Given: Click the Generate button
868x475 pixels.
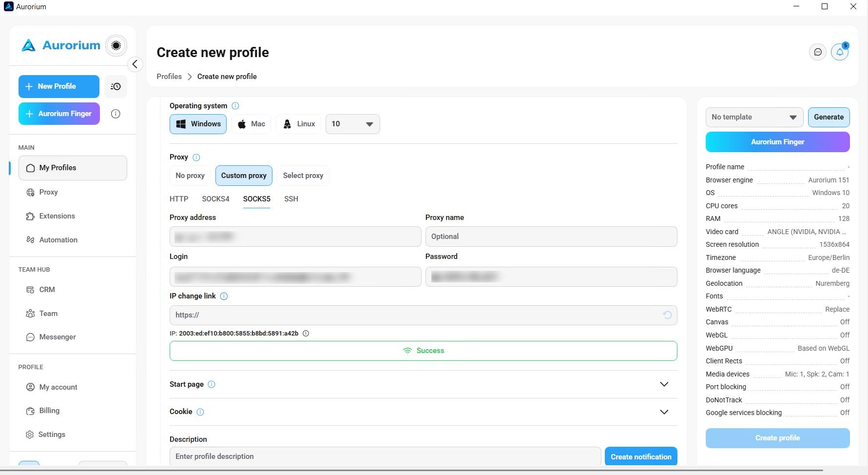Looking at the screenshot, I should pos(829,117).
